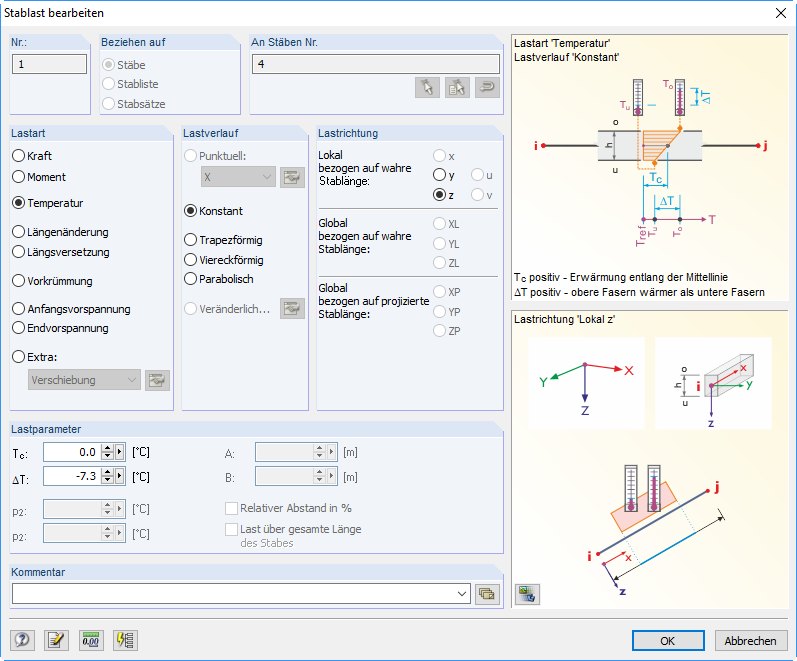Click the Abbrechen button

coord(751,641)
